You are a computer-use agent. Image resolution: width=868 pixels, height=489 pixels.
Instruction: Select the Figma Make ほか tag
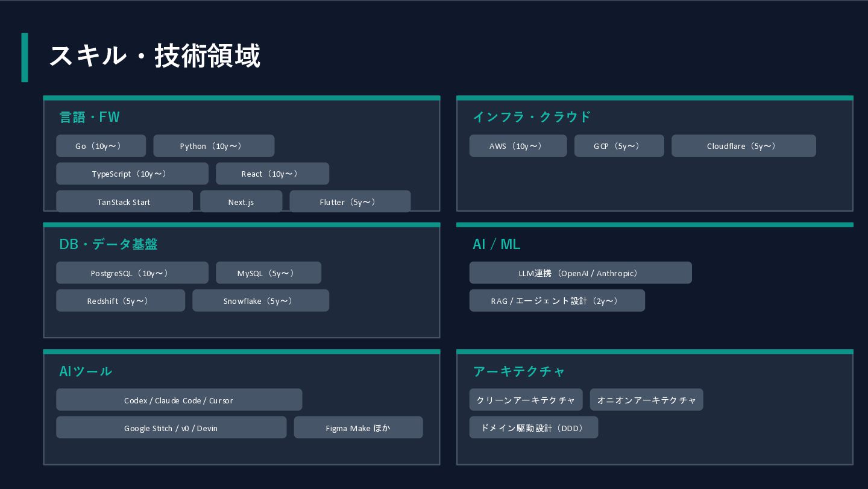tap(358, 427)
